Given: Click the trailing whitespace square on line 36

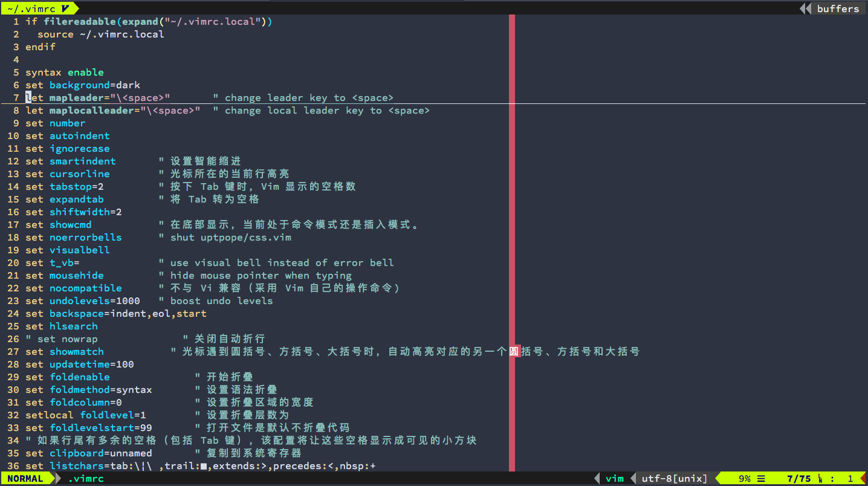Looking at the screenshot, I should (203, 465).
